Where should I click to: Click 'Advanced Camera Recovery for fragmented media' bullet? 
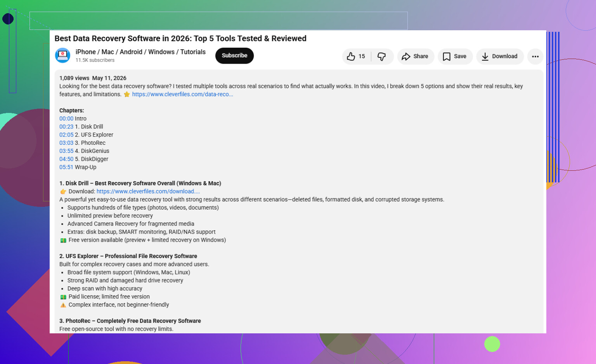tap(131, 224)
